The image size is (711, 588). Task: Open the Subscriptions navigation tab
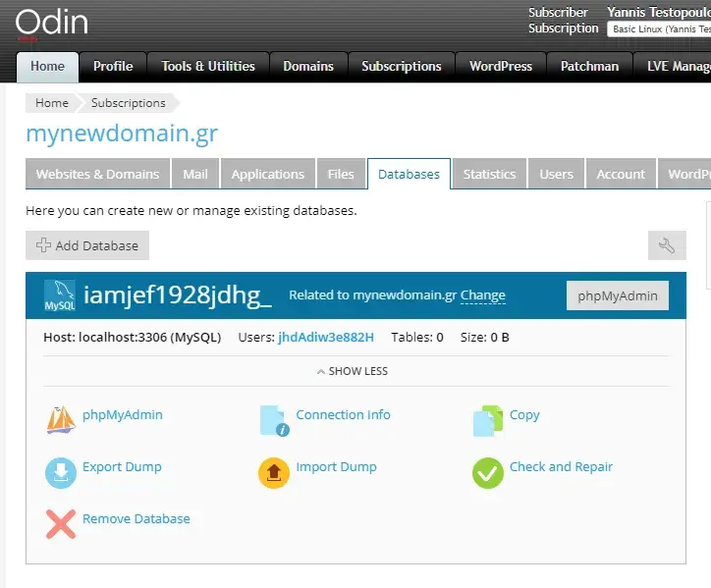pos(402,67)
